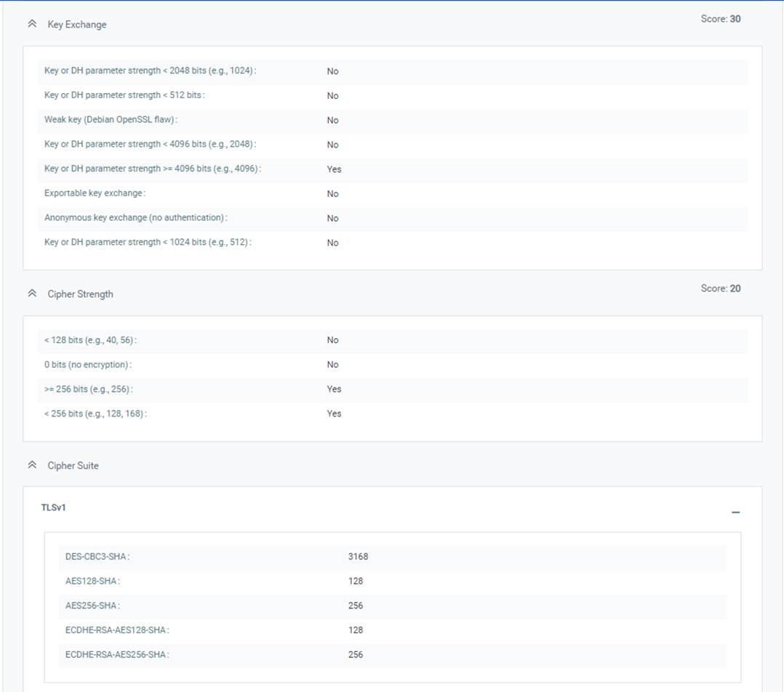Expand the Key Exchange panel header
Image resolution: width=784 pixels, height=692 pixels.
pyautogui.click(x=76, y=24)
